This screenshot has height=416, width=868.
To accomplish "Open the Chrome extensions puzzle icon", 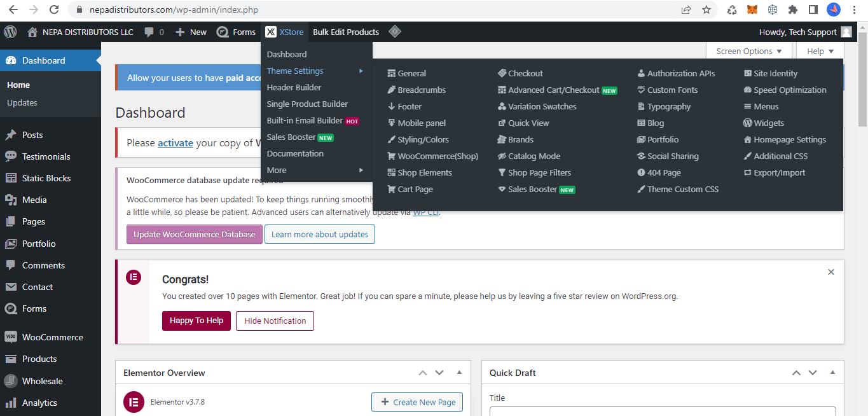I will point(793,10).
